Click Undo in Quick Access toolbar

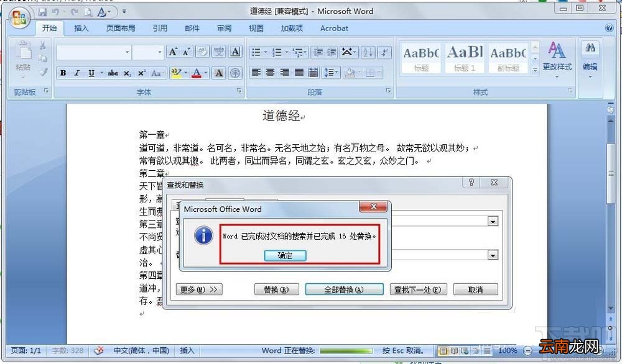click(x=56, y=12)
